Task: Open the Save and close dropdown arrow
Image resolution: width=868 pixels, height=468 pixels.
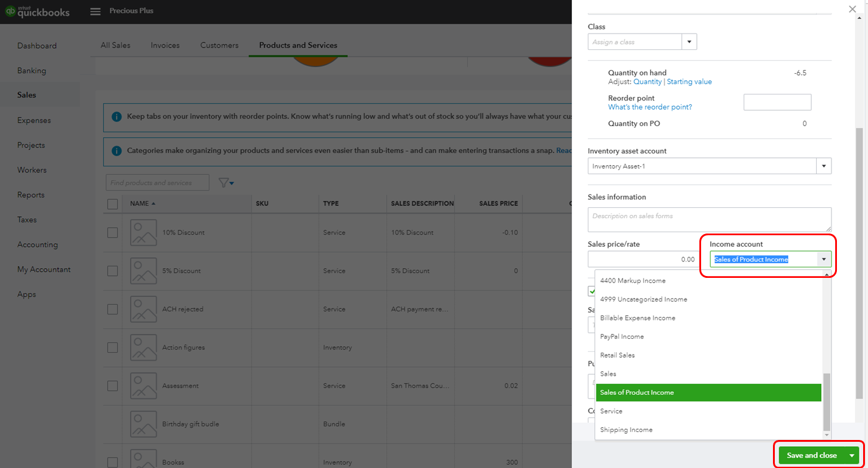Action: point(853,455)
